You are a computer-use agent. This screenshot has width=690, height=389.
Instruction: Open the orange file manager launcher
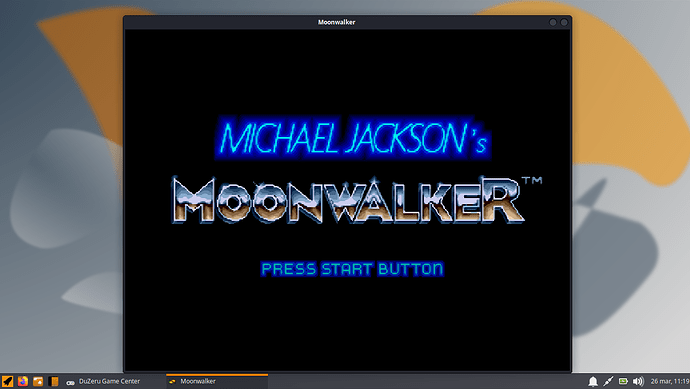coord(38,381)
